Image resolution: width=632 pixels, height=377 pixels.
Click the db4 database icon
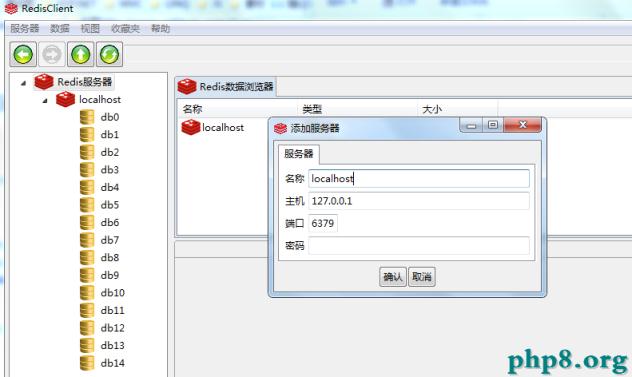point(87,187)
